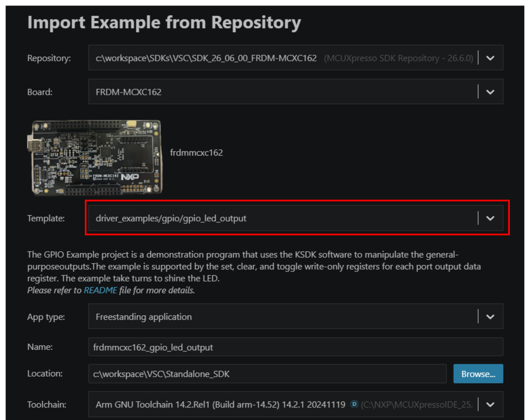Screen dimensions: 530x420
Task: Open the Repository dropdown arrow
Action: 490,58
